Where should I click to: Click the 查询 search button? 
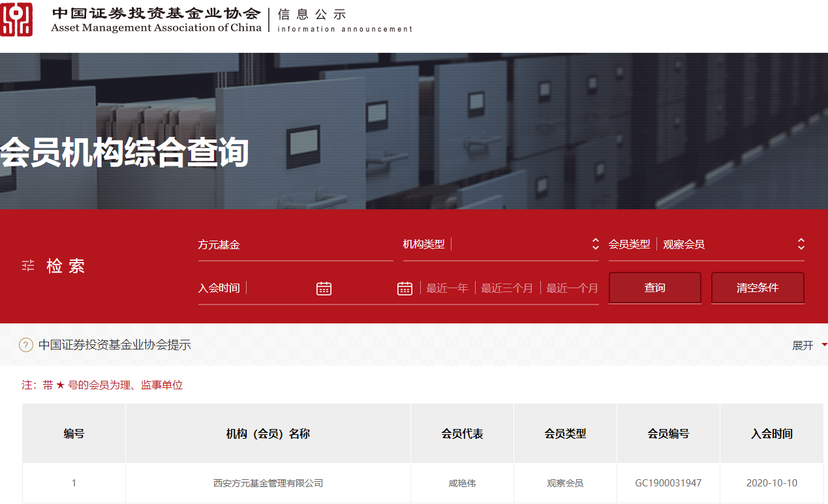click(x=655, y=288)
